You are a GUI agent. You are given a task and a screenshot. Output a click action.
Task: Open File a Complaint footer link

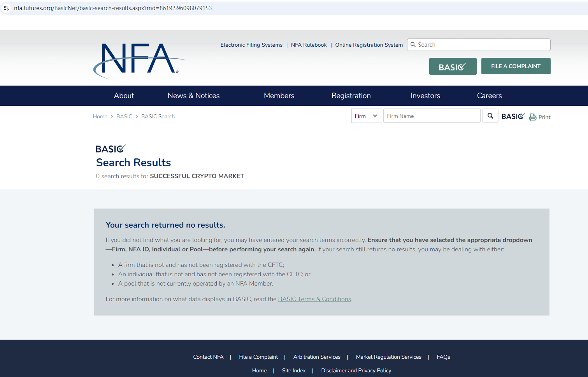pyautogui.click(x=258, y=357)
